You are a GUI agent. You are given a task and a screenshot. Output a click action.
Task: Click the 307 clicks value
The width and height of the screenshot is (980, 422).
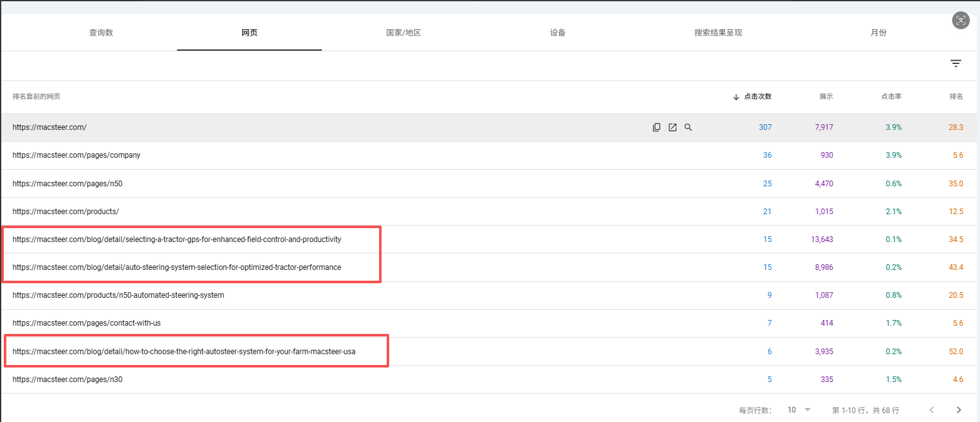click(765, 127)
